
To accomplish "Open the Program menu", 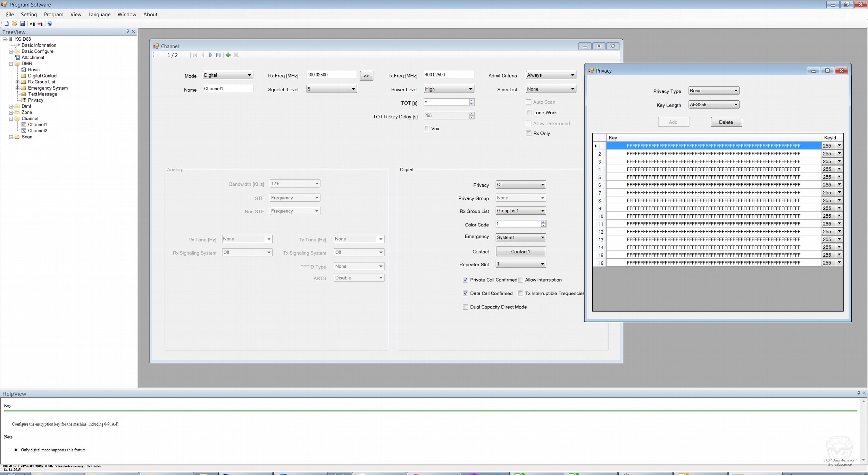I will 53,15.
